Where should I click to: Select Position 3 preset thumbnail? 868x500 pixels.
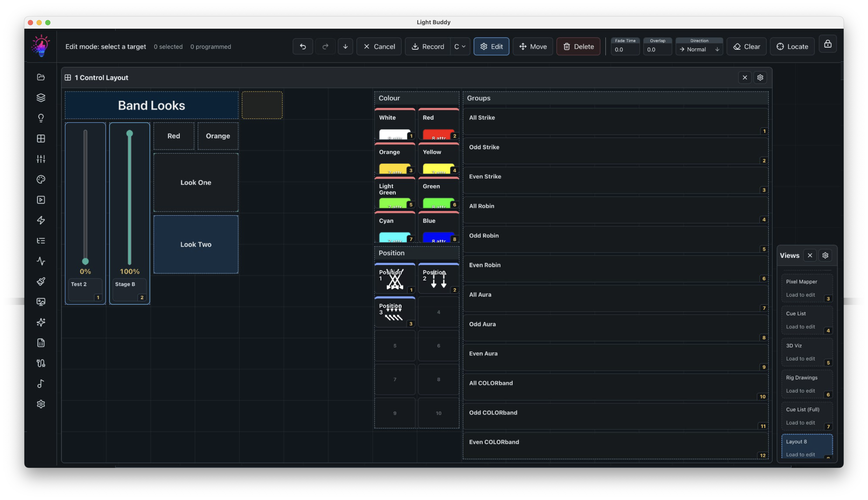(x=394, y=312)
